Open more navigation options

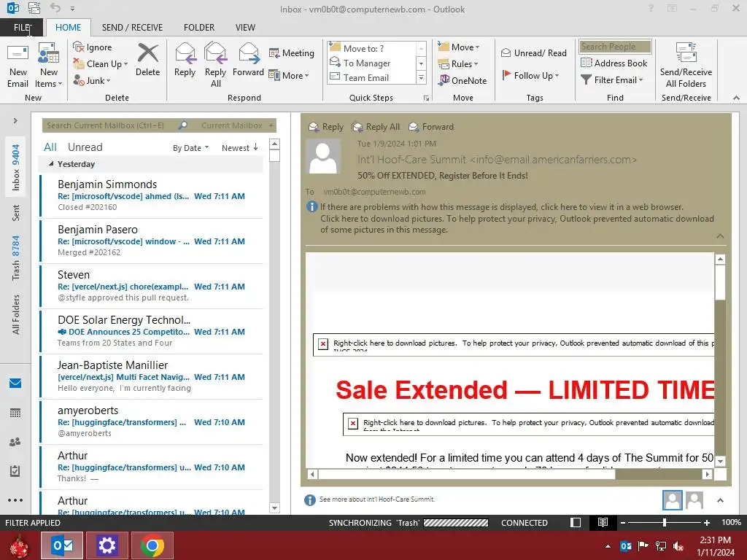(x=15, y=500)
